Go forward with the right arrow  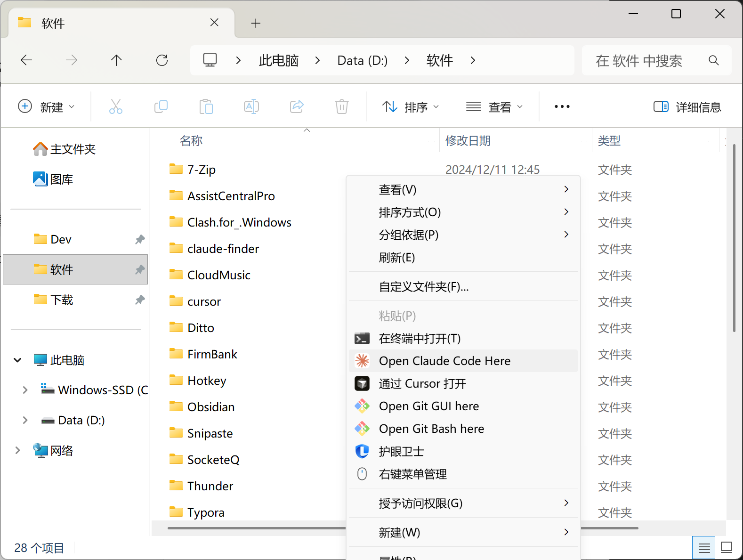[x=72, y=60]
